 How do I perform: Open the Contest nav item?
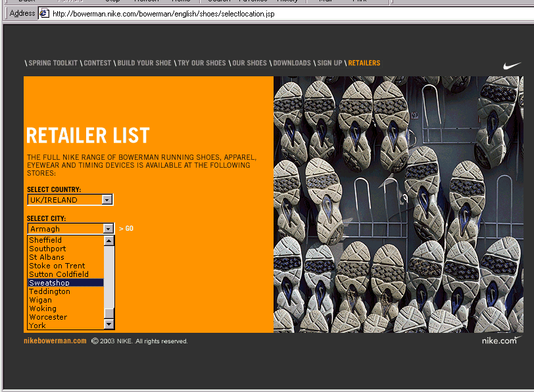pos(97,63)
